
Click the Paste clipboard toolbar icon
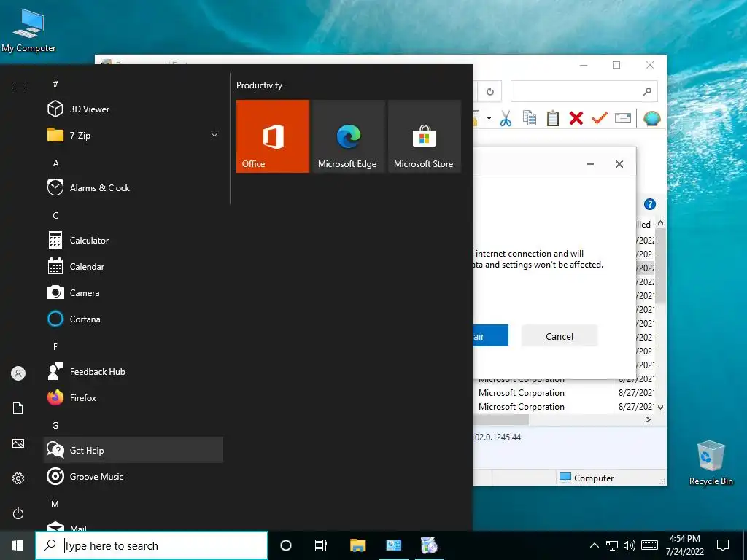click(553, 118)
